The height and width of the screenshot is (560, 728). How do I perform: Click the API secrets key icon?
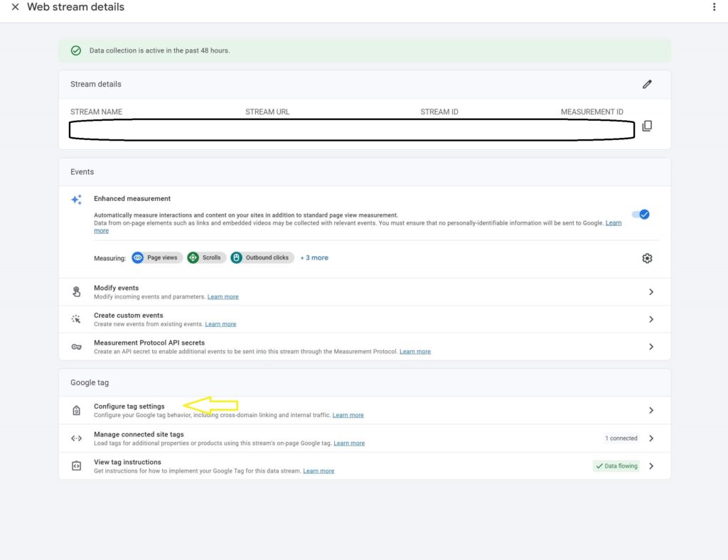click(77, 347)
